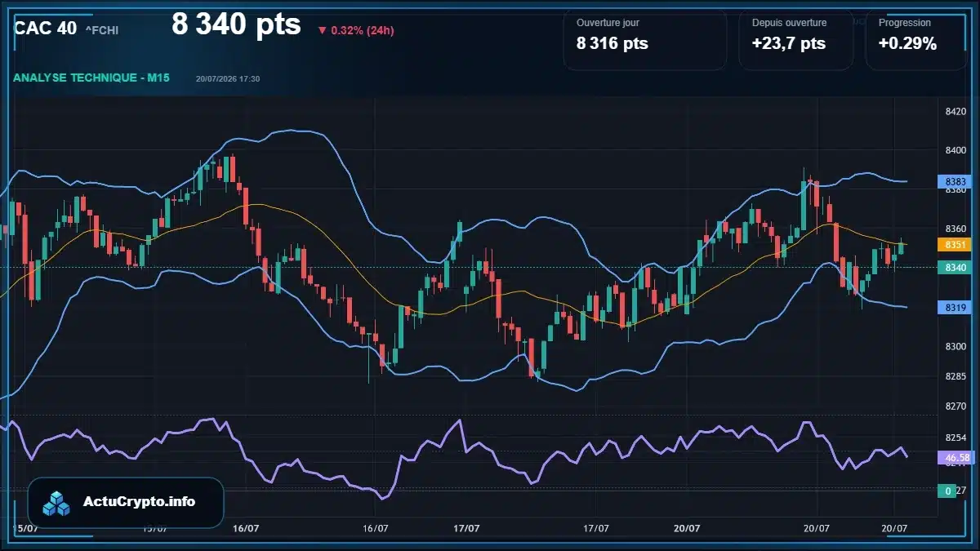Click the 8420 price axis label

click(955, 112)
